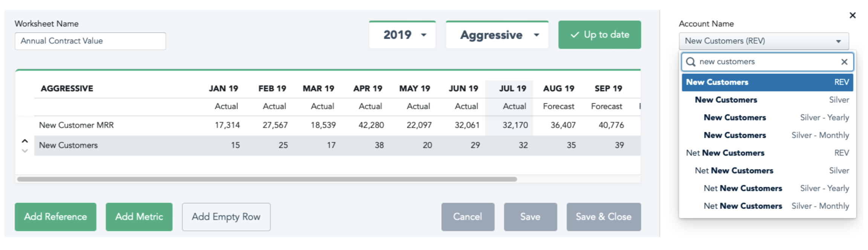The image size is (868, 250).
Task: Close the account side panel
Action: click(x=853, y=15)
